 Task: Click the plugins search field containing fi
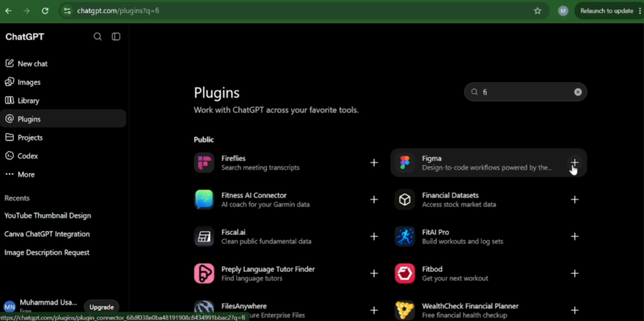pos(525,92)
